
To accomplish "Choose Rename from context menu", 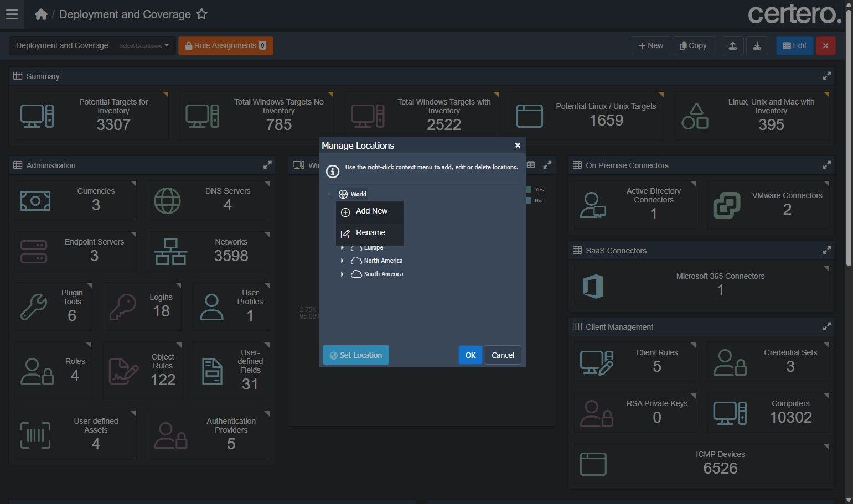I will click(370, 233).
